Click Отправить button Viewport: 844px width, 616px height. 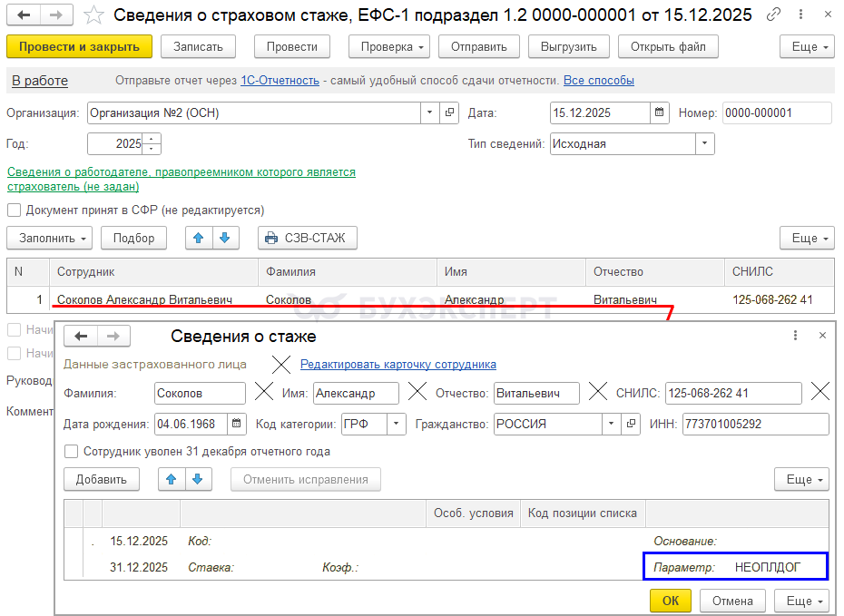click(479, 47)
